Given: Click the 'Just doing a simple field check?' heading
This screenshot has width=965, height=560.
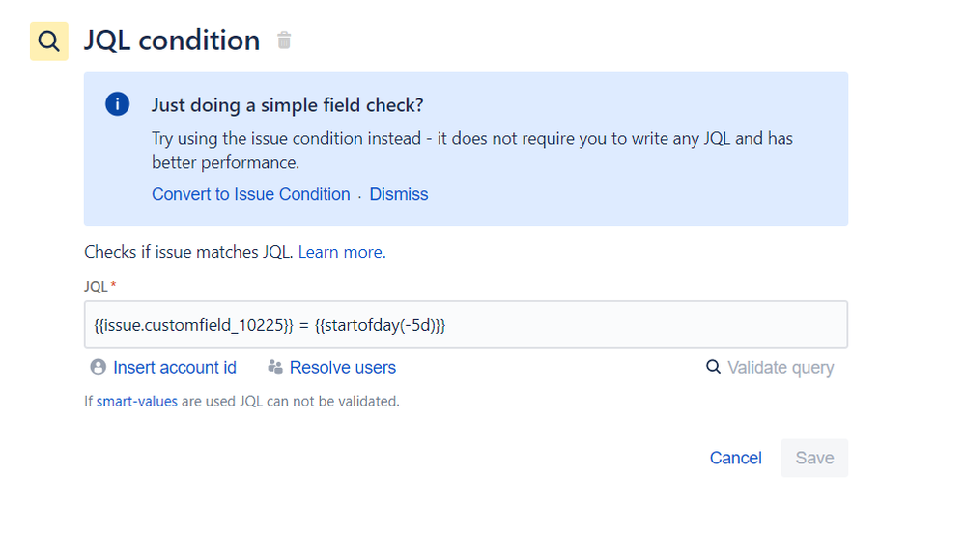Looking at the screenshot, I should (x=288, y=105).
